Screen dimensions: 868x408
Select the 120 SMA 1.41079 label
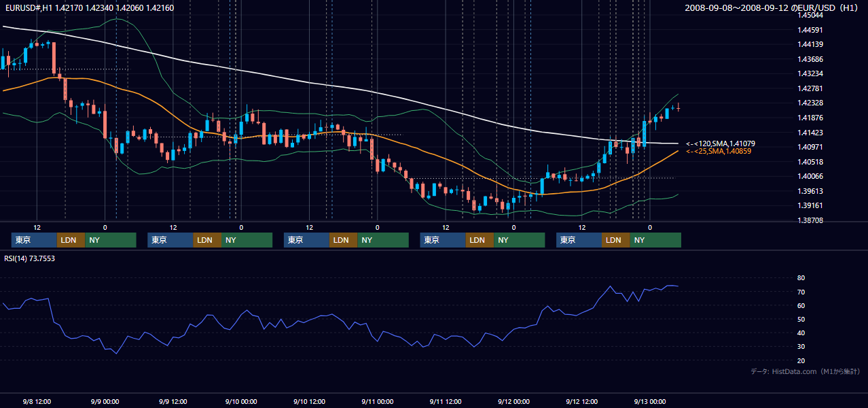tap(721, 143)
